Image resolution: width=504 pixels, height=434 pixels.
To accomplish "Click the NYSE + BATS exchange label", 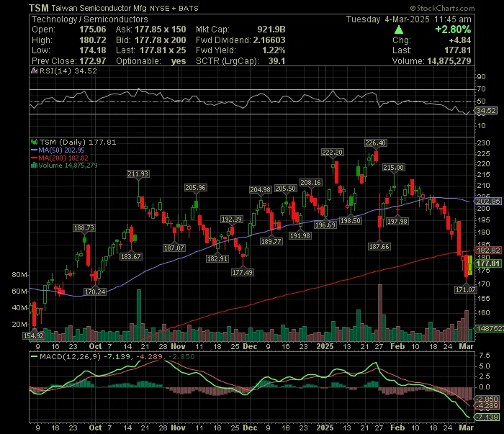I will pos(174,9).
